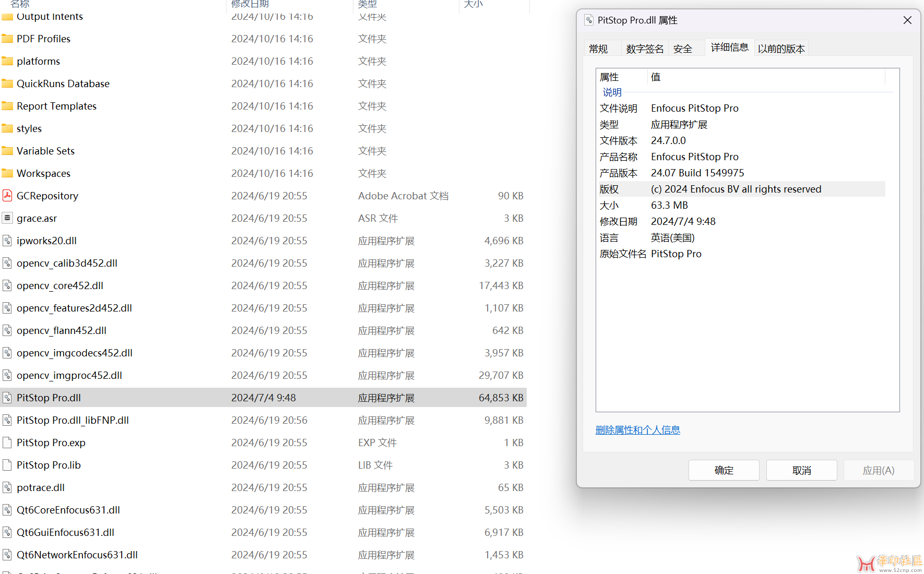Viewport: 924px width, 574px height.
Task: Select the ipworks20.dll file name
Action: [46, 241]
